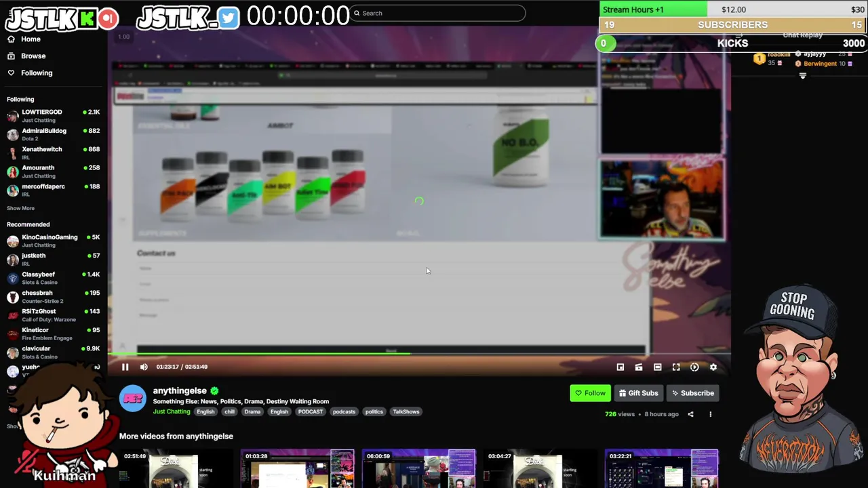Open Home in the sidebar
Screen dimensions: 868x488
pos(24,39)
